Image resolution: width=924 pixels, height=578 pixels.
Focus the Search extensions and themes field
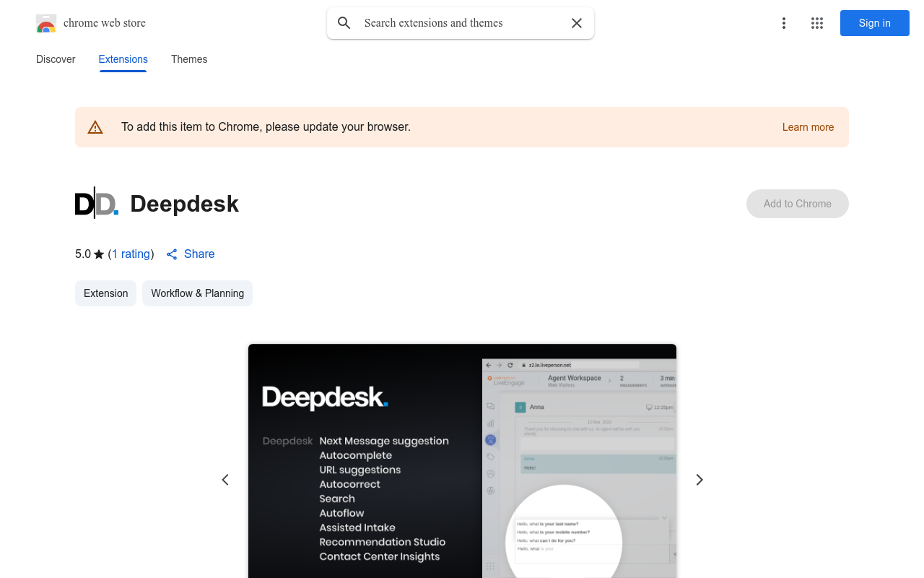tap(461, 23)
